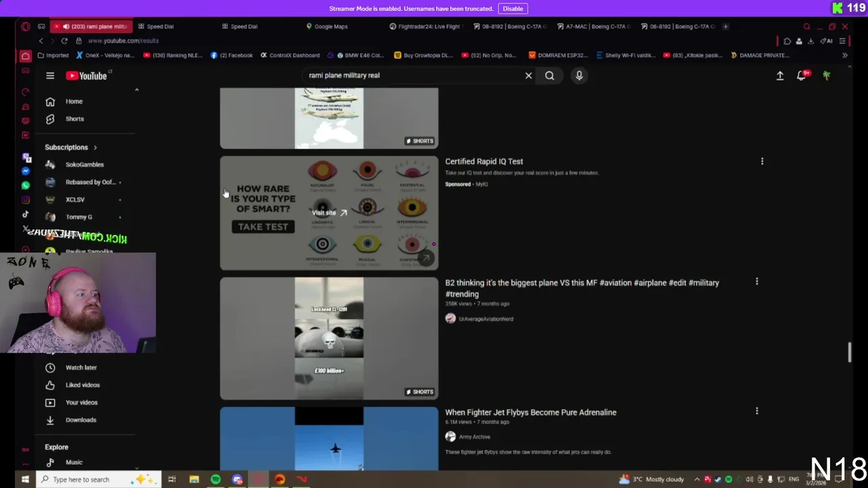This screenshot has width=868, height=488.
Task: Click taskbar Type here to search box
Action: point(99,480)
